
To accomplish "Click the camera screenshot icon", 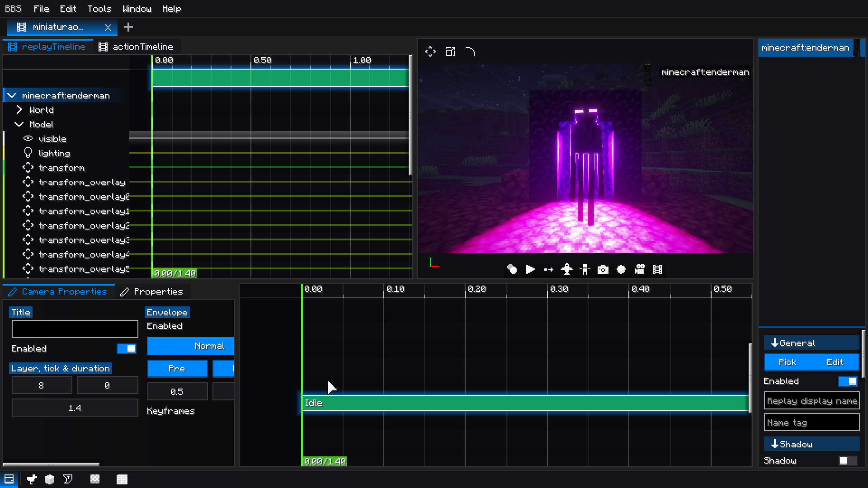I will [603, 270].
